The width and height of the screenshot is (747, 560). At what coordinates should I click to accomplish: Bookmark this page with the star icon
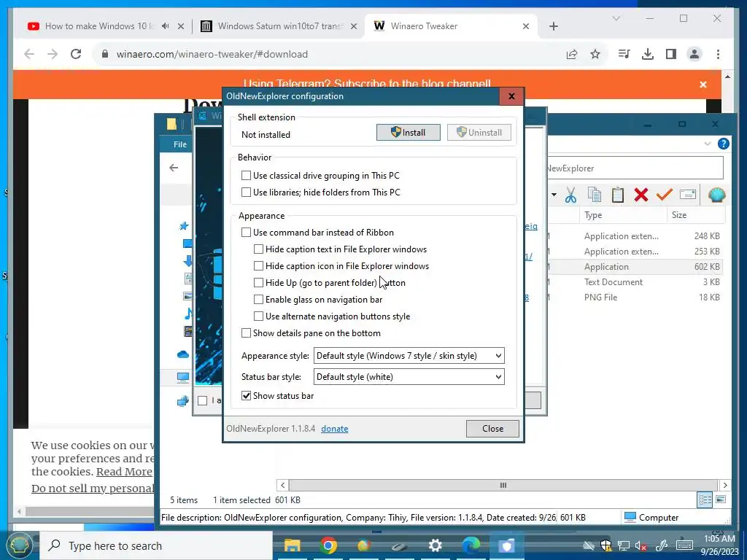[595, 54]
